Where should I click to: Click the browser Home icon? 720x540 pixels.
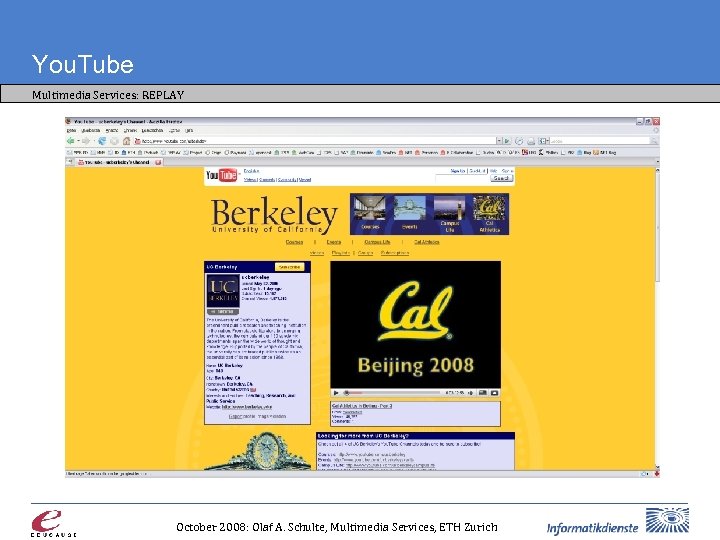[126, 141]
